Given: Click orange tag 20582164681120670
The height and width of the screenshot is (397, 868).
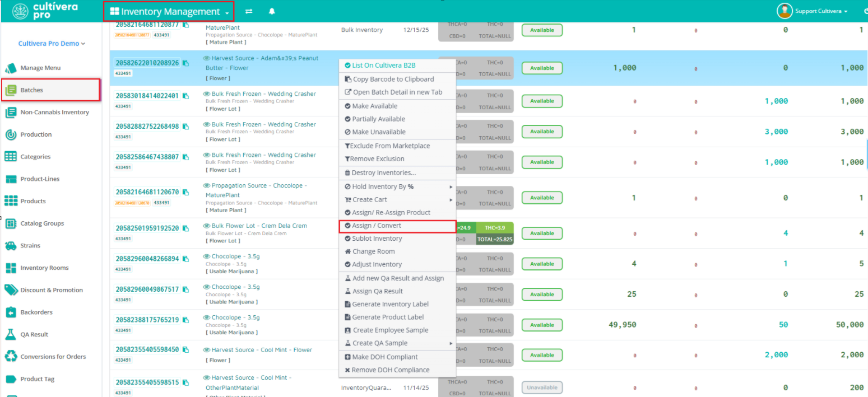Looking at the screenshot, I should 132,203.
